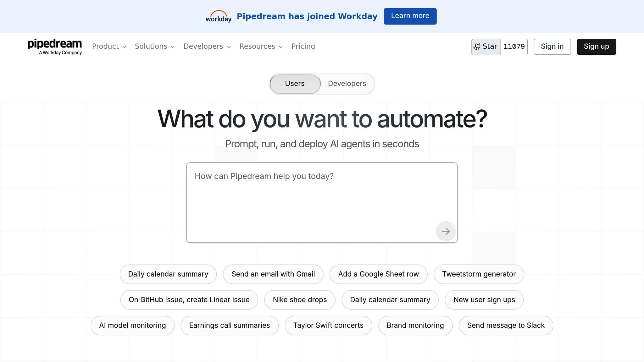This screenshot has height=362, width=644.
Task: Click the Learn more button
Action: point(410,16)
